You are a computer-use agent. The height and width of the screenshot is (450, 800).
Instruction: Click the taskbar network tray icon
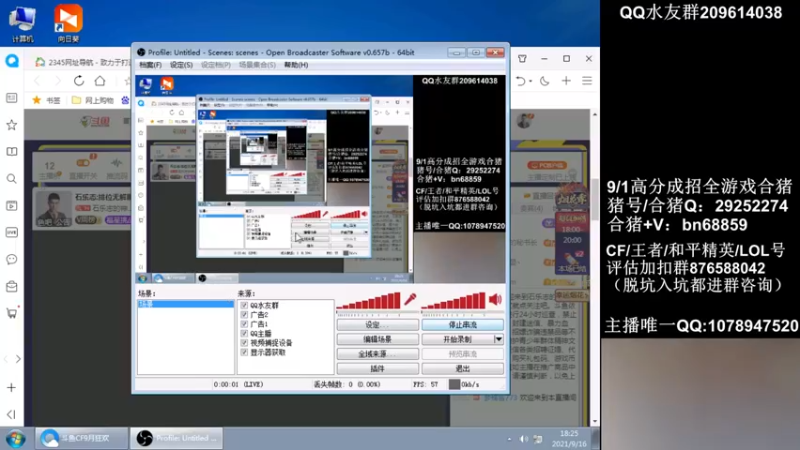tap(538, 439)
